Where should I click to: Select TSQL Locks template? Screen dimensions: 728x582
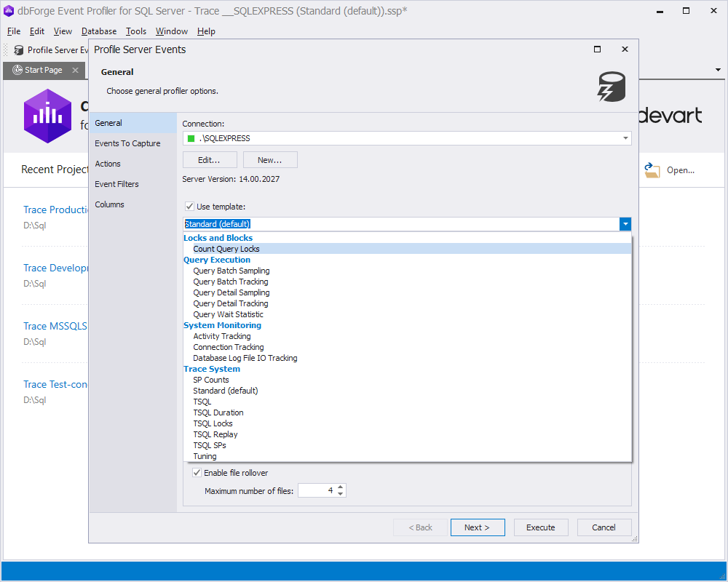click(x=408, y=423)
